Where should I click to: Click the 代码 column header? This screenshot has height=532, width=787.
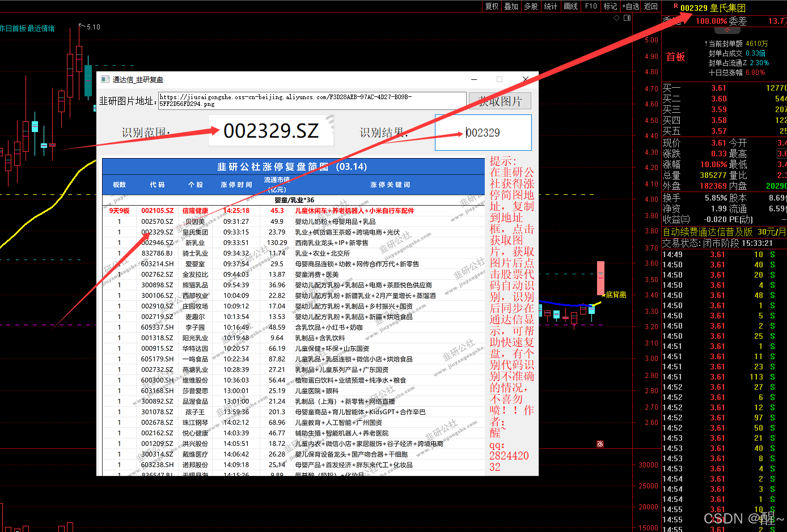pyautogui.click(x=158, y=185)
